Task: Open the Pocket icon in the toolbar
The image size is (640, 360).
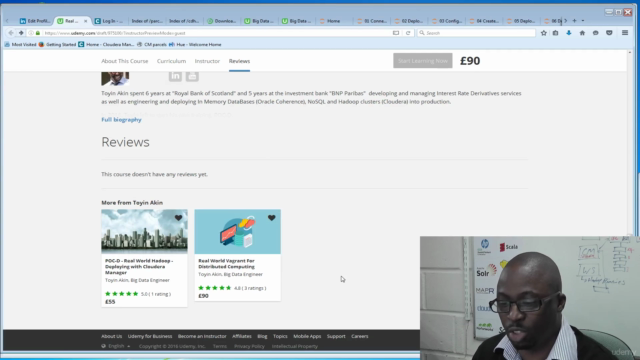Action: click(x=609, y=33)
